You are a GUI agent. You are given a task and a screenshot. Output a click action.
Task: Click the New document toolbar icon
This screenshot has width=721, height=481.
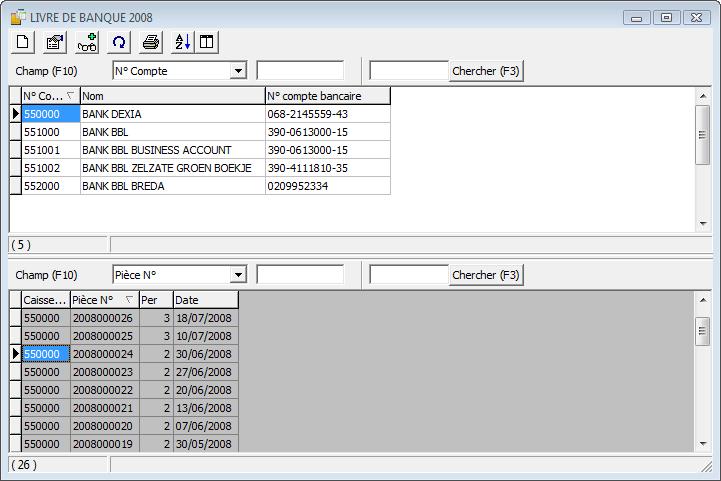click(x=23, y=42)
